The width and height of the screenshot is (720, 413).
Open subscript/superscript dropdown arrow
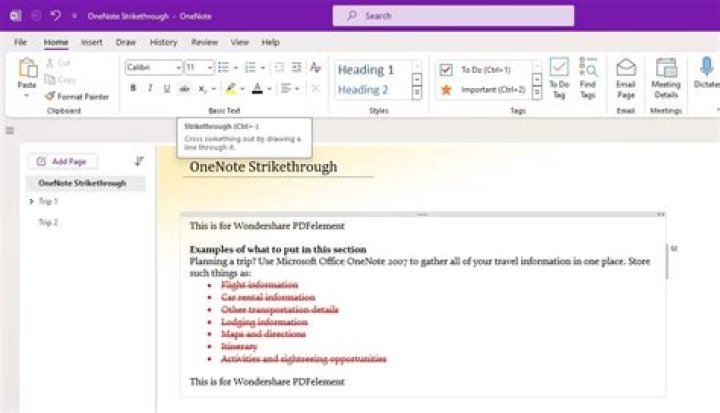214,89
